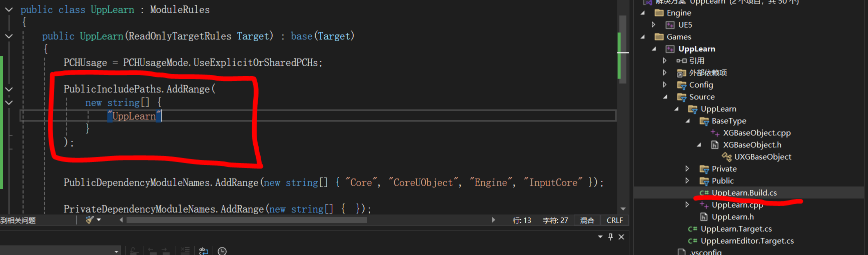The width and height of the screenshot is (868, 255).
Task: Collapse the PublicIncludePaths.AddRange code region
Action: point(9,89)
